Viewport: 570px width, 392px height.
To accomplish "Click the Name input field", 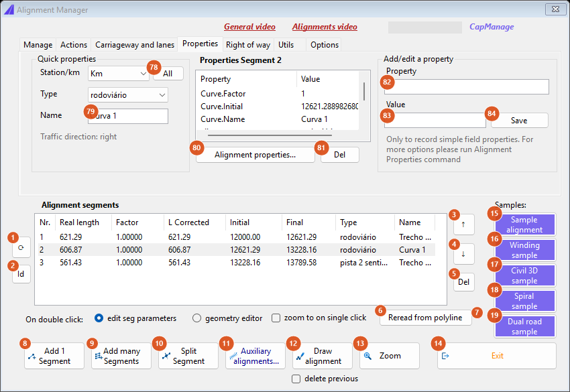I will click(x=128, y=116).
